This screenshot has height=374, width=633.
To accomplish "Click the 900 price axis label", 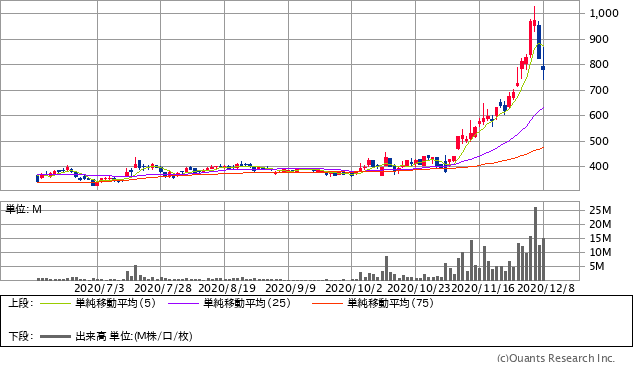I will pos(599,39).
